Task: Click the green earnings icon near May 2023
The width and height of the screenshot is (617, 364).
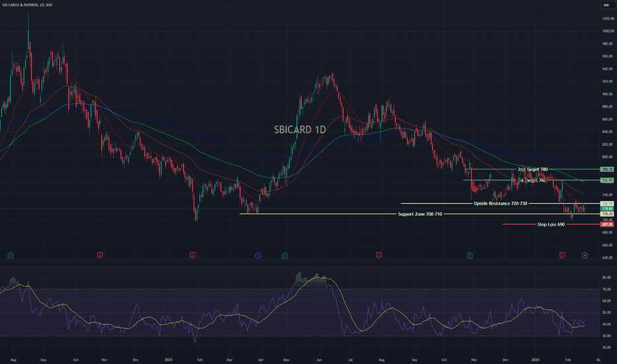Action: click(285, 255)
